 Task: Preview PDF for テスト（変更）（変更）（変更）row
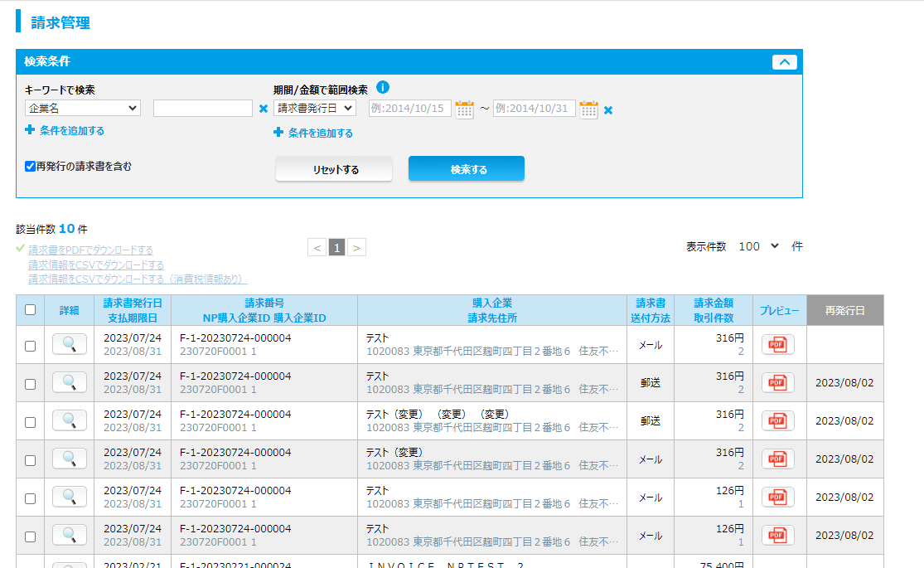click(x=778, y=420)
